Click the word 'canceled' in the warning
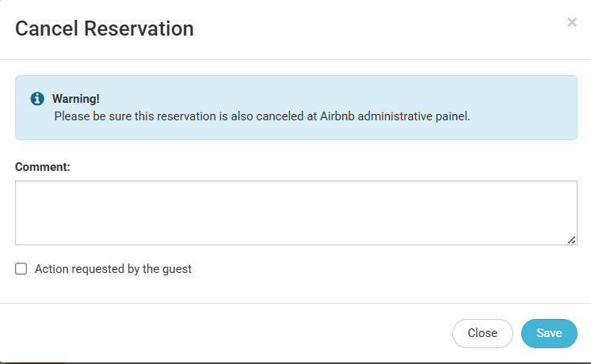The width and height of the screenshot is (591, 364). click(292, 116)
